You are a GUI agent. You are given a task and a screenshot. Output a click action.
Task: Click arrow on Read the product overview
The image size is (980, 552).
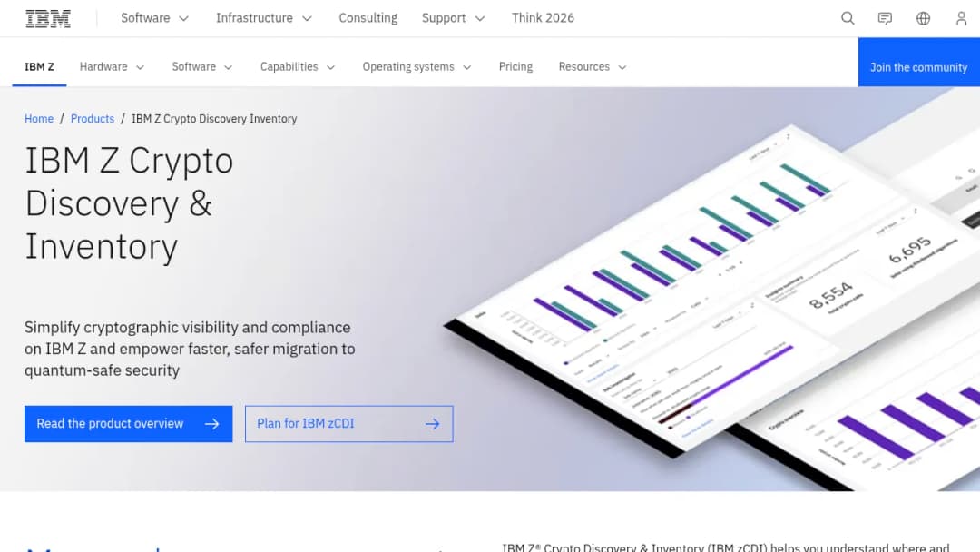click(x=211, y=424)
